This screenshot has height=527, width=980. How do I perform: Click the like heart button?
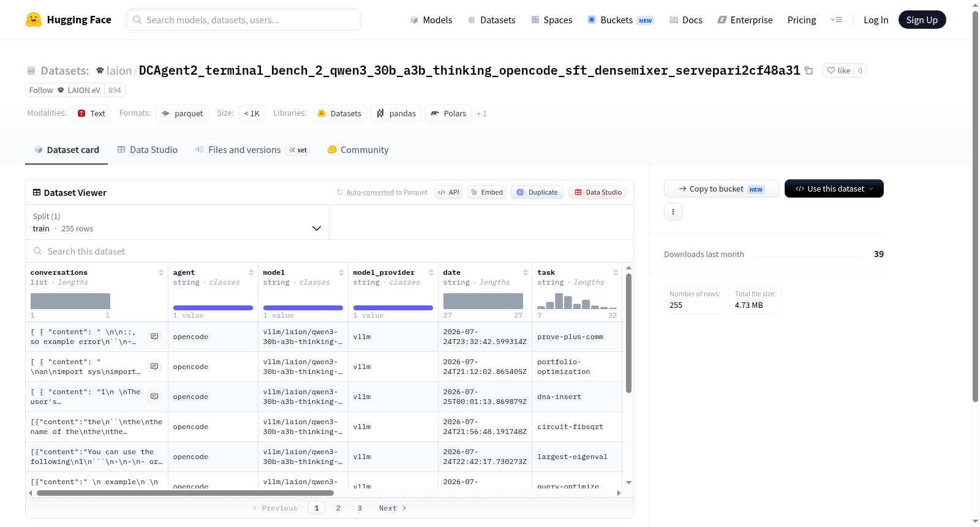point(839,70)
